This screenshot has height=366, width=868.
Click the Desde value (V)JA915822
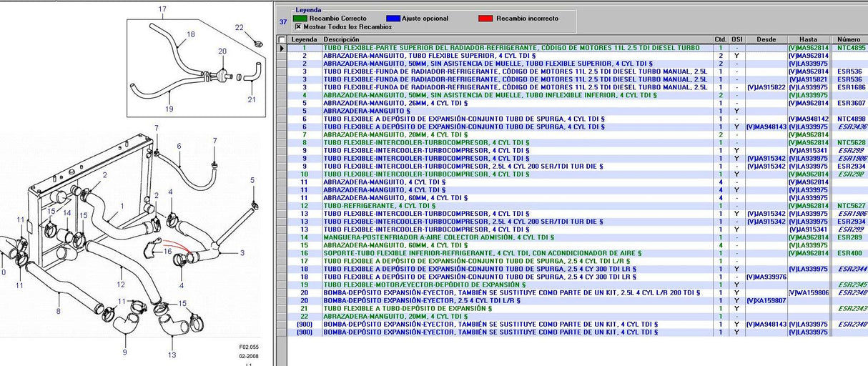(766, 87)
